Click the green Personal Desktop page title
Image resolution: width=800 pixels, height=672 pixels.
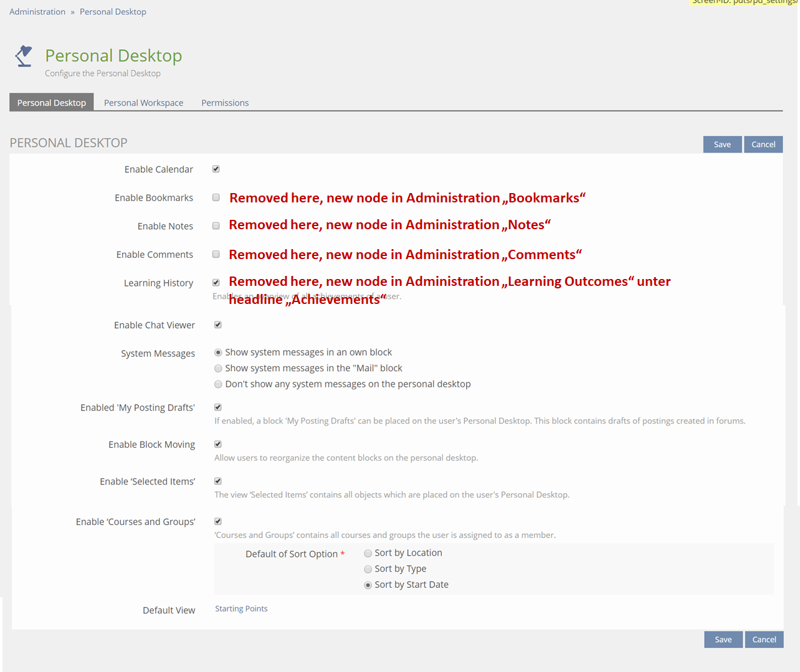(x=113, y=55)
